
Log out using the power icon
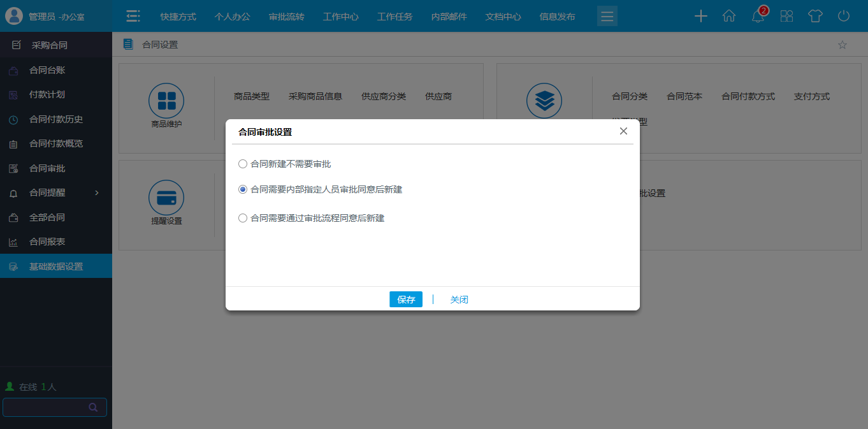tap(843, 16)
